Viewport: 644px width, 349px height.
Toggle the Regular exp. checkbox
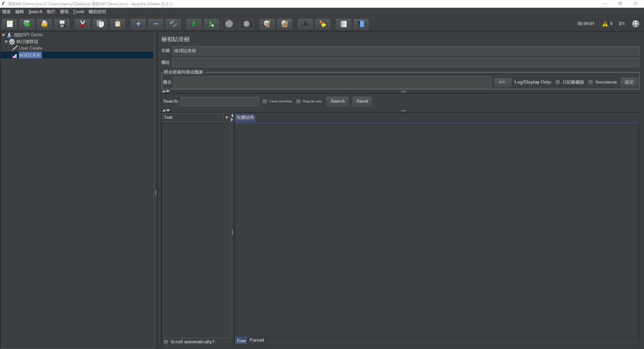298,101
